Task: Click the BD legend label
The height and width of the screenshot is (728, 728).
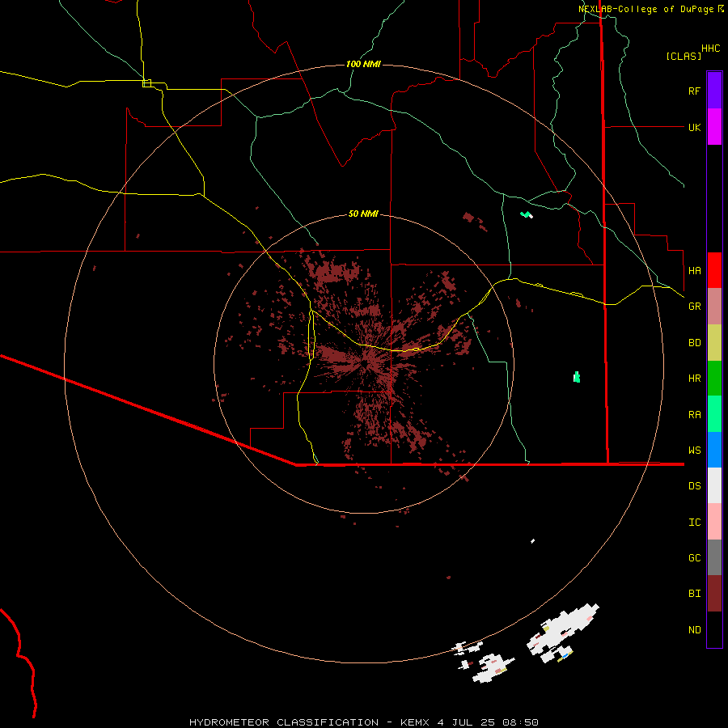Action: pyautogui.click(x=694, y=343)
